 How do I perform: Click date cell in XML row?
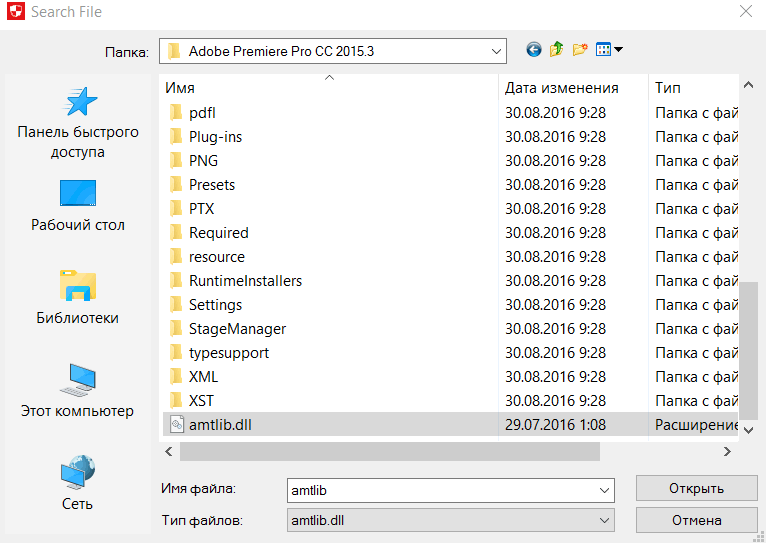click(555, 376)
